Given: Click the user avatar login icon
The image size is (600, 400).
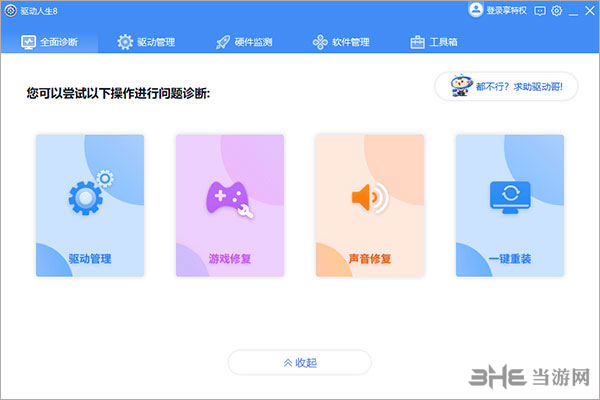Looking at the screenshot, I should 476,10.
